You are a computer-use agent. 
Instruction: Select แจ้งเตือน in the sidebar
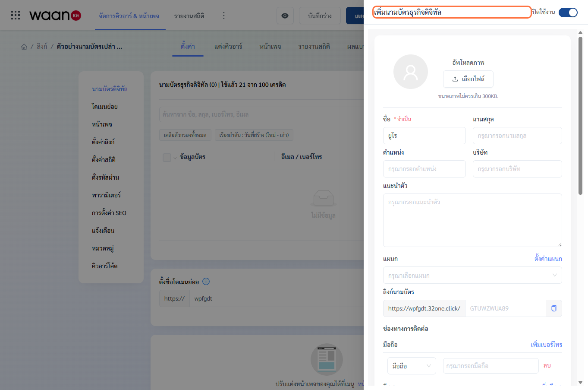click(x=103, y=231)
